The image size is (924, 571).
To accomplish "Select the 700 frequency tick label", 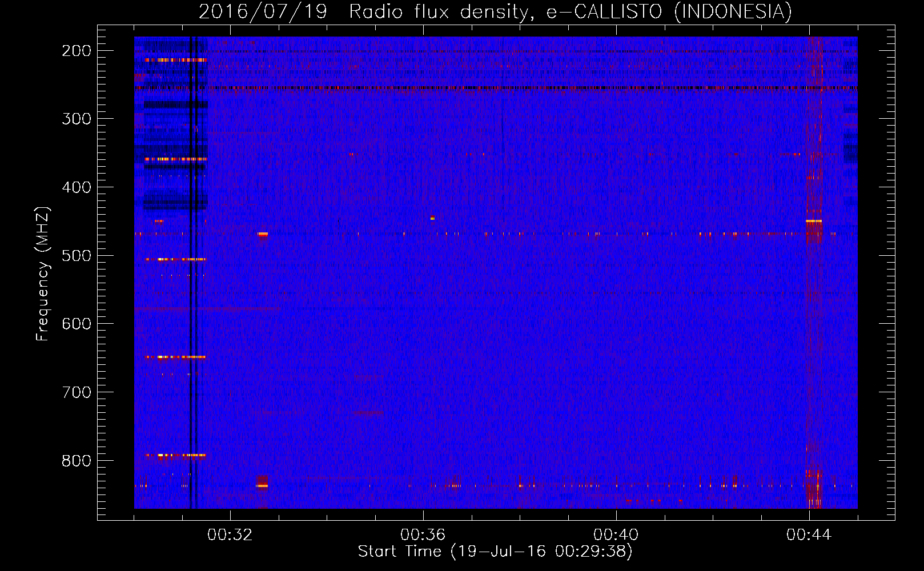I will click(x=77, y=392).
